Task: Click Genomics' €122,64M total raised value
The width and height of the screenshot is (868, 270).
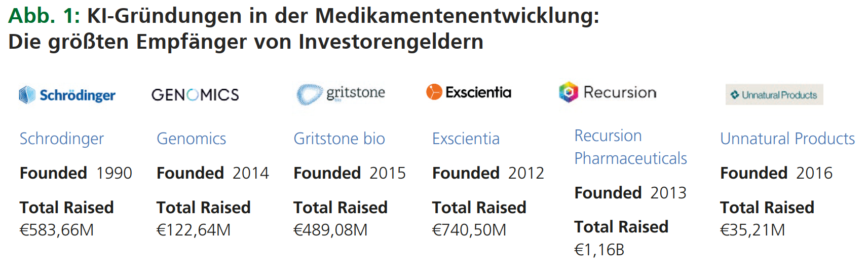Action: [194, 230]
